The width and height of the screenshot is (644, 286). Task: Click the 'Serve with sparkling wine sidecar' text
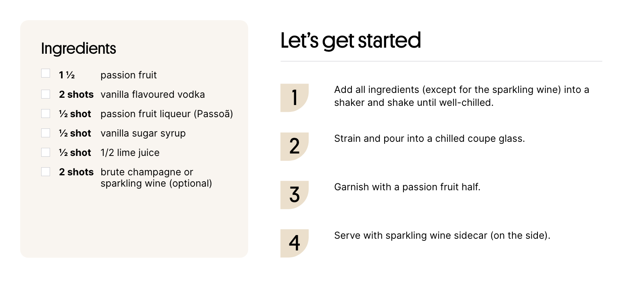pyautogui.click(x=442, y=236)
